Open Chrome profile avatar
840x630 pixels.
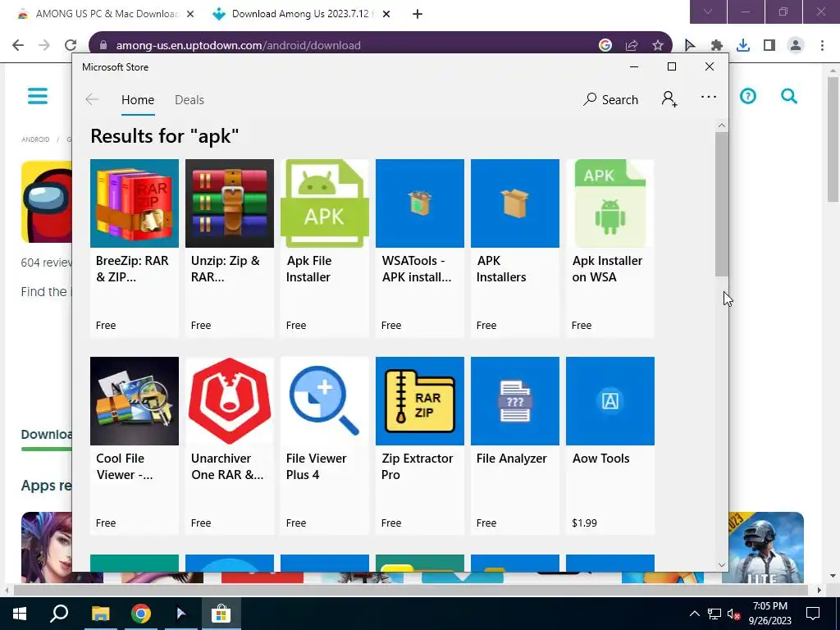pos(796,46)
